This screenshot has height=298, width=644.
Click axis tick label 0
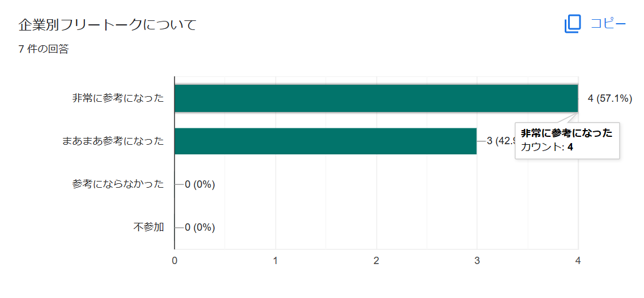(174, 261)
